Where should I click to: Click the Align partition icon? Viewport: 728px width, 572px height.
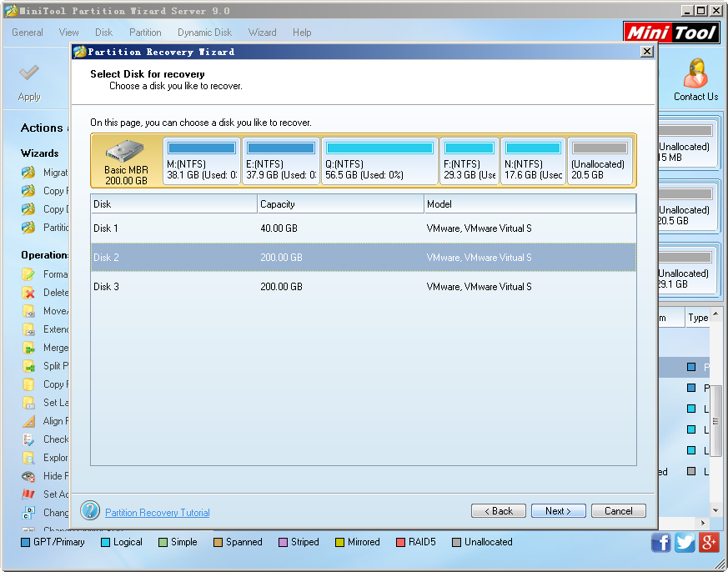[x=28, y=421]
